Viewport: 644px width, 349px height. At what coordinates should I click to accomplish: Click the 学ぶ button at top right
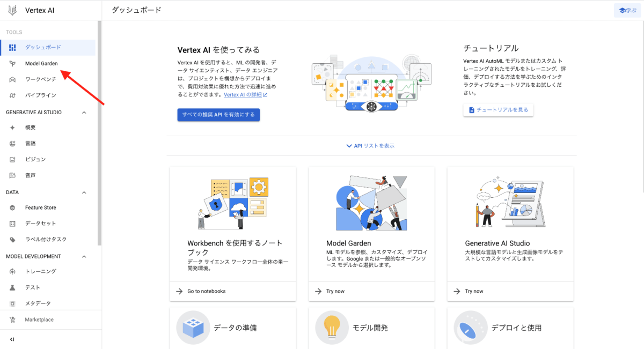[x=627, y=10]
